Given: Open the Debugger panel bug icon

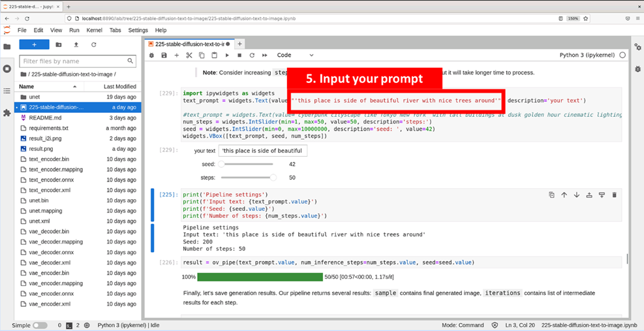Looking at the screenshot, I should 637,69.
